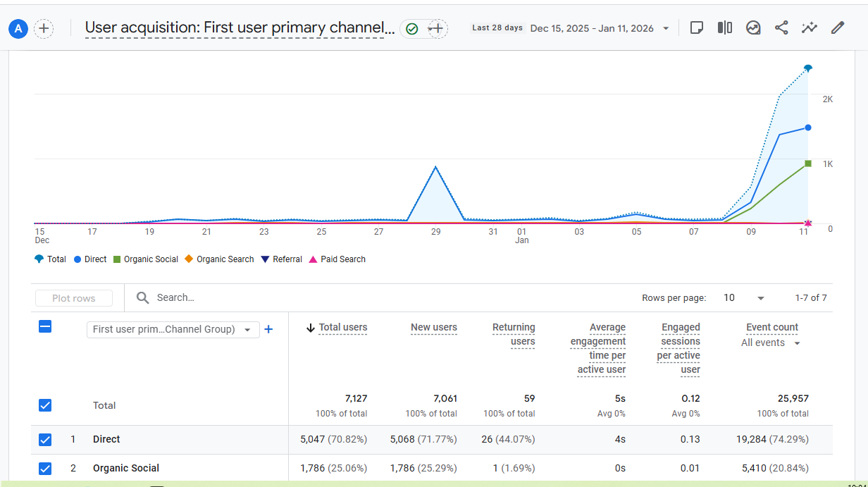
Task: Click the Edit comparisons icon
Action: click(x=725, y=27)
